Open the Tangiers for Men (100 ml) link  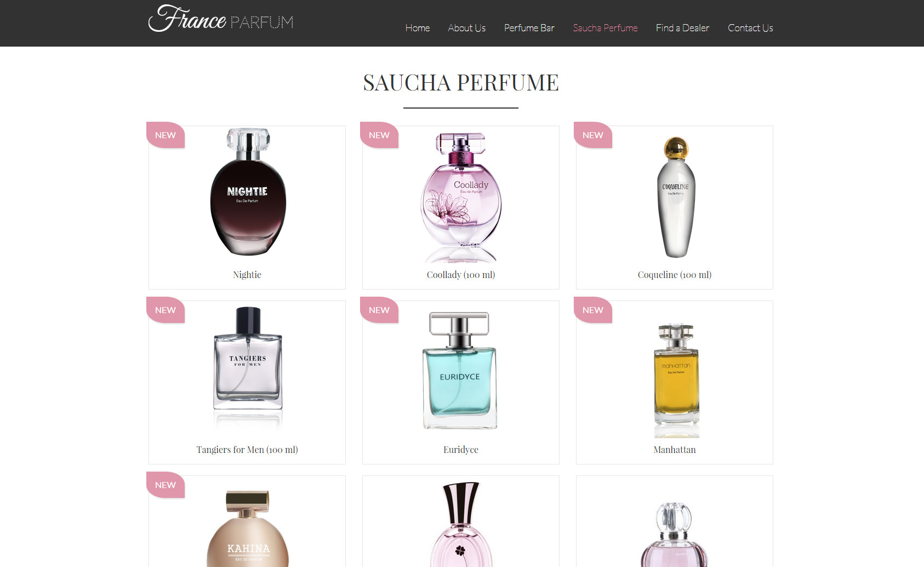pos(247,450)
